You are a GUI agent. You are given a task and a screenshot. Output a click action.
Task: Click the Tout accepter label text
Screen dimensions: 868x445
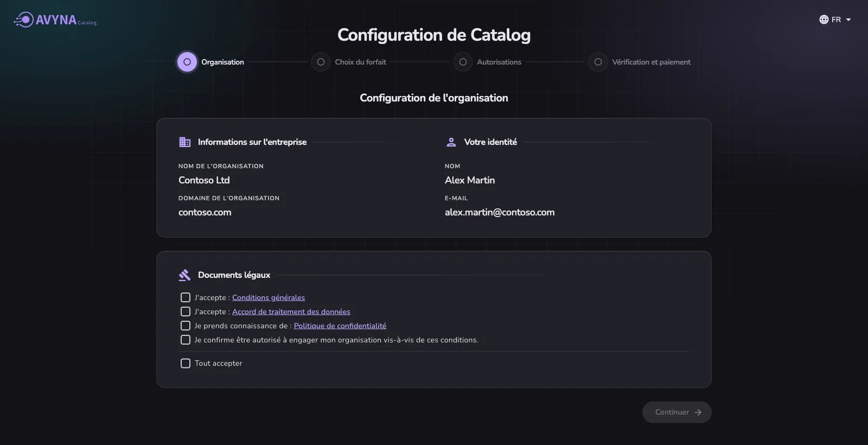[x=219, y=363]
